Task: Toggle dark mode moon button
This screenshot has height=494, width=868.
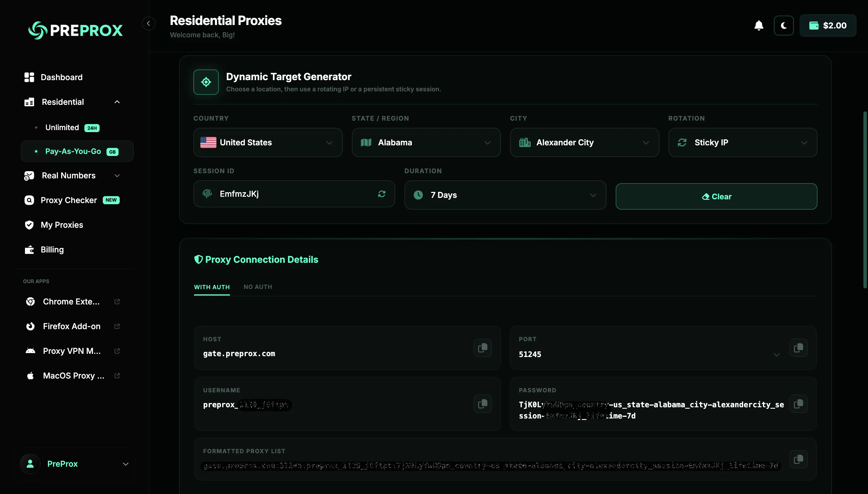Action: coord(784,26)
